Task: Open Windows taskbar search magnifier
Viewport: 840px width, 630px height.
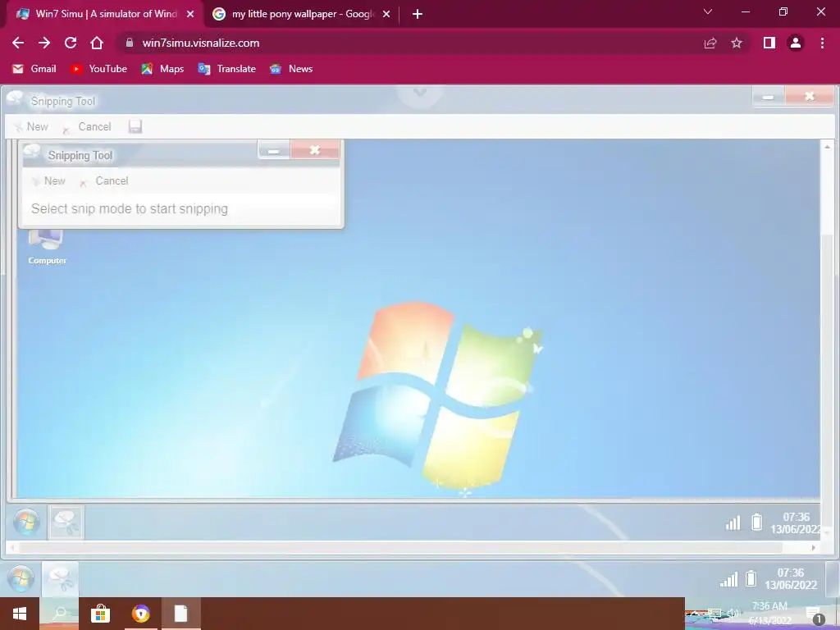Action: 59,614
